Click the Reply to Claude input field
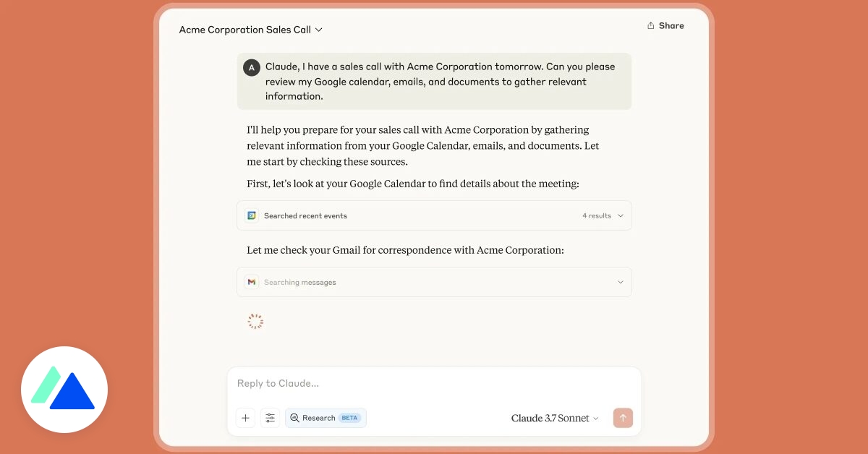Image resolution: width=868 pixels, height=454 pixels. 434,383
